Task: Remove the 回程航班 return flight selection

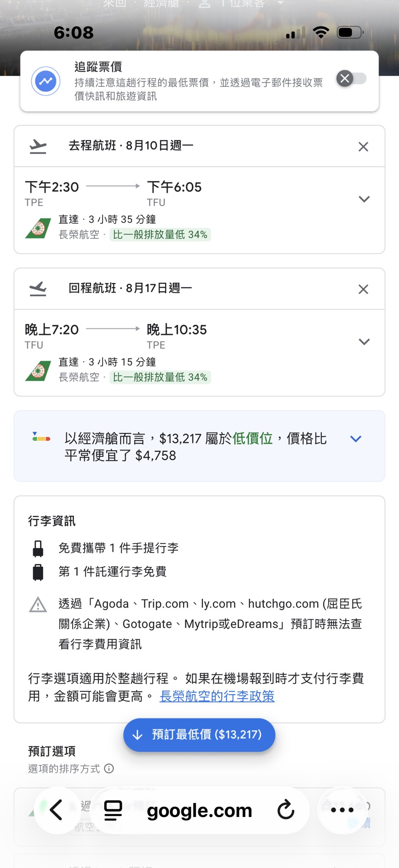Action: pyautogui.click(x=363, y=289)
